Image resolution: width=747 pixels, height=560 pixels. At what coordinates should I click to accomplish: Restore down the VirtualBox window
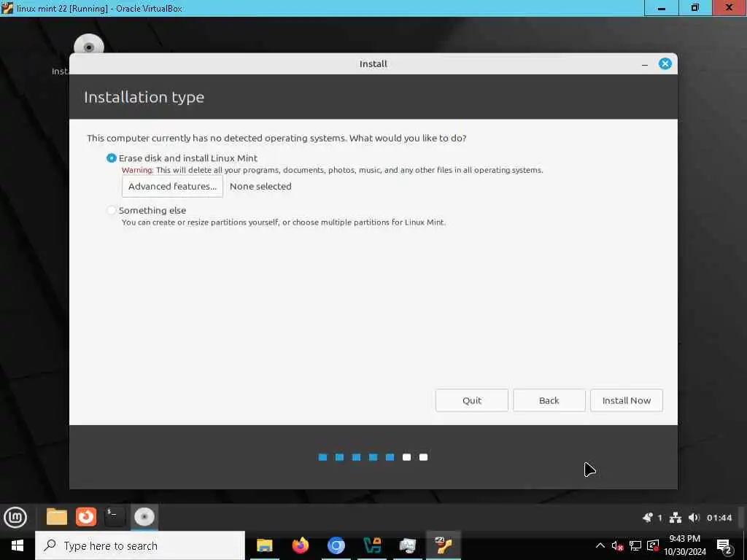pyautogui.click(x=695, y=8)
